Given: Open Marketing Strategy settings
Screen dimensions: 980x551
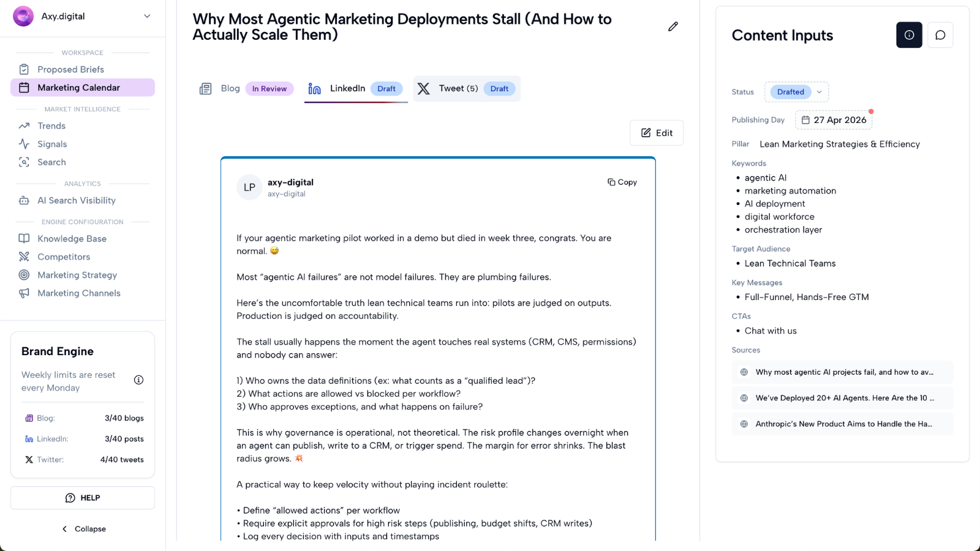Looking at the screenshot, I should pos(83,275).
